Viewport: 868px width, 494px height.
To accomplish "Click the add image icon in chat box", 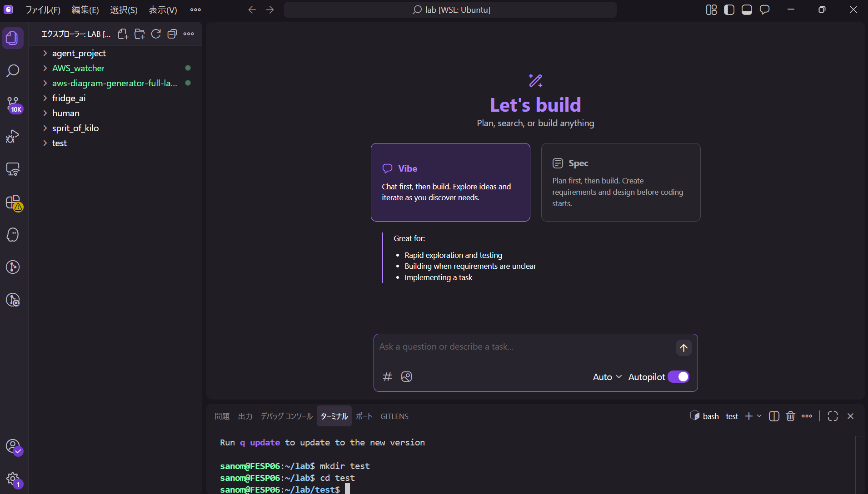I will tap(406, 377).
